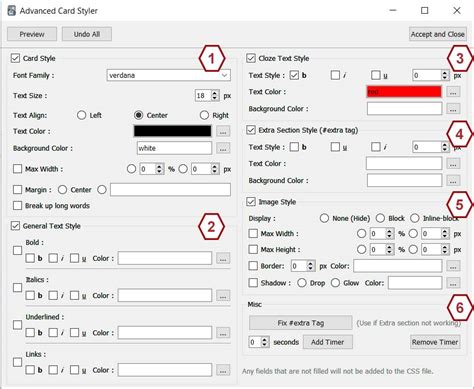The height and width of the screenshot is (389, 474).
Task: Click the Preview button
Action: tap(32, 34)
